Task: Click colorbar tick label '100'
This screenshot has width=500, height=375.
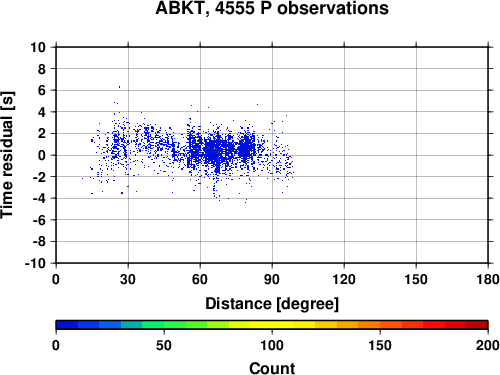Action: point(272,345)
